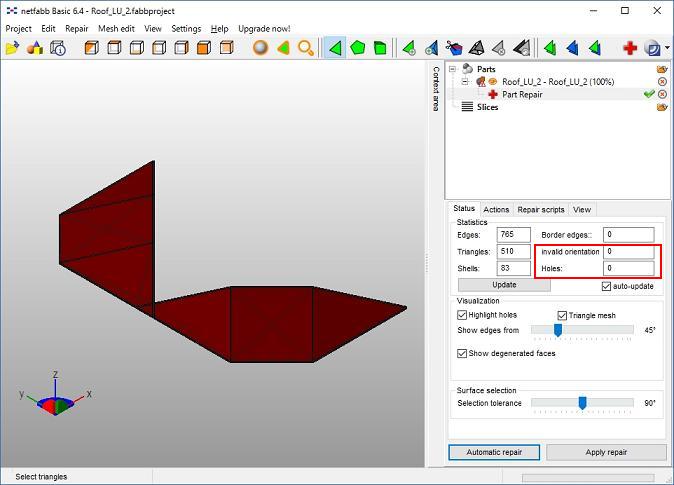Disable the Triangle mesh checkbox
The width and height of the screenshot is (674, 485).
(x=562, y=315)
